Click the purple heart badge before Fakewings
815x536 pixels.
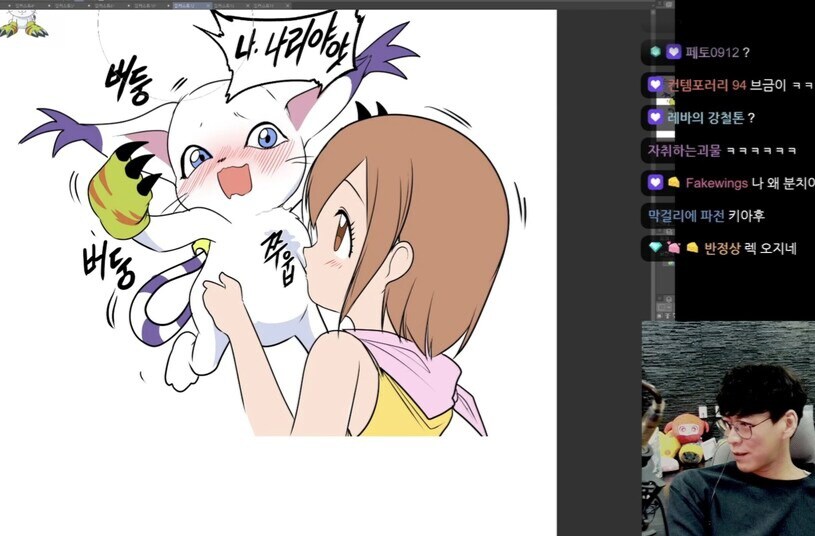(x=655, y=183)
